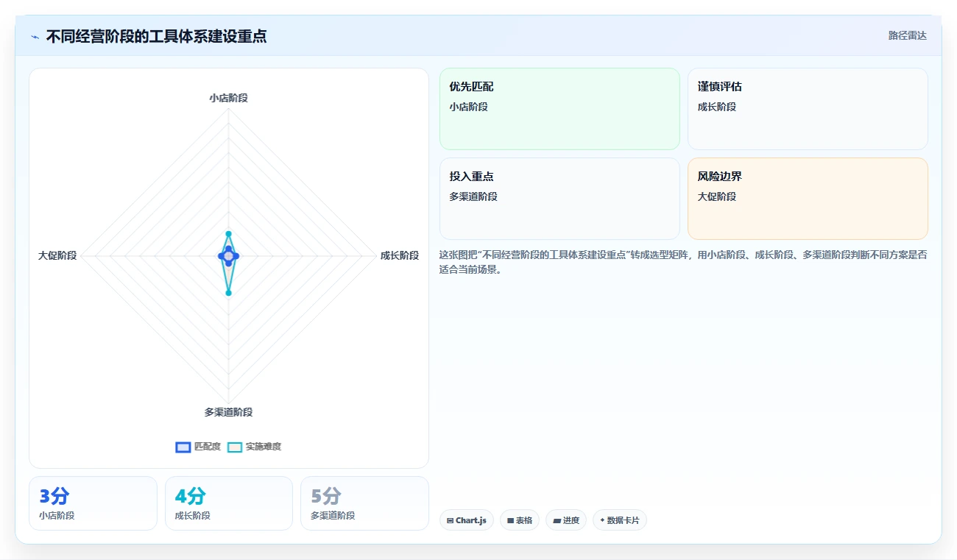
Task: Click the 5分 多渠道阶段 score card
Action: (x=364, y=503)
